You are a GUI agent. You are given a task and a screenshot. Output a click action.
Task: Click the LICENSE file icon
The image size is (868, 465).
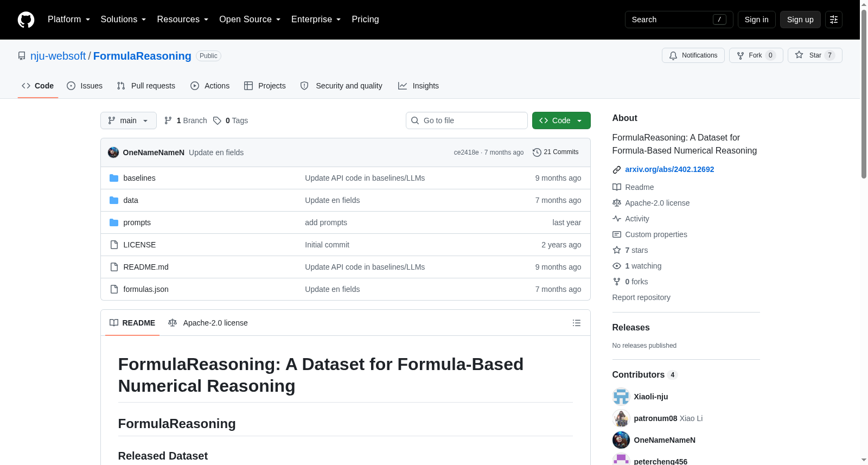point(114,245)
